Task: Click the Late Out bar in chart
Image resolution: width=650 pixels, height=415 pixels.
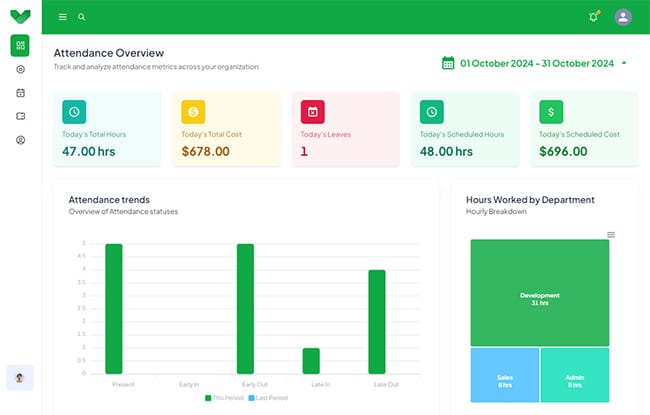Action: pyautogui.click(x=377, y=320)
